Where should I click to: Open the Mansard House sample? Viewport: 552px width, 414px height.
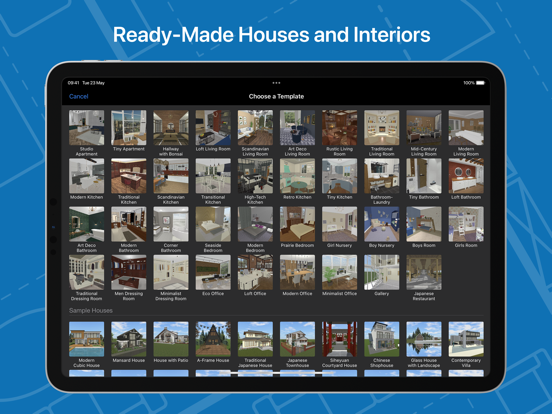tap(129, 339)
